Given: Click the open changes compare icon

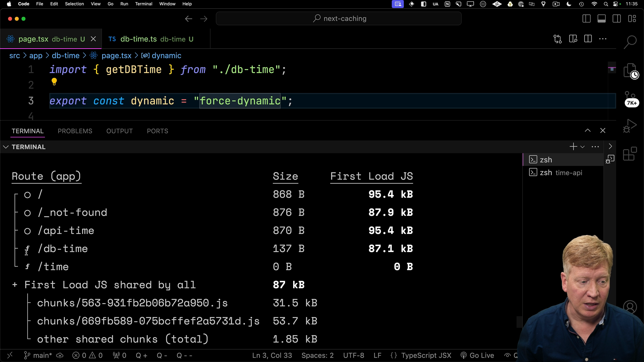Looking at the screenshot, I should pyautogui.click(x=557, y=39).
